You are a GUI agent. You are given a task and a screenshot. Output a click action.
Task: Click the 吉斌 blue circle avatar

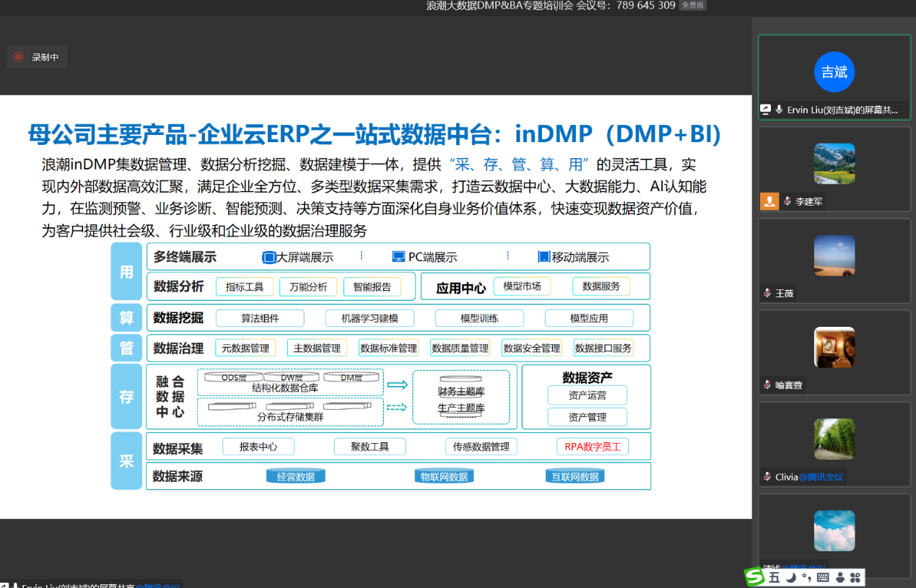(834, 72)
